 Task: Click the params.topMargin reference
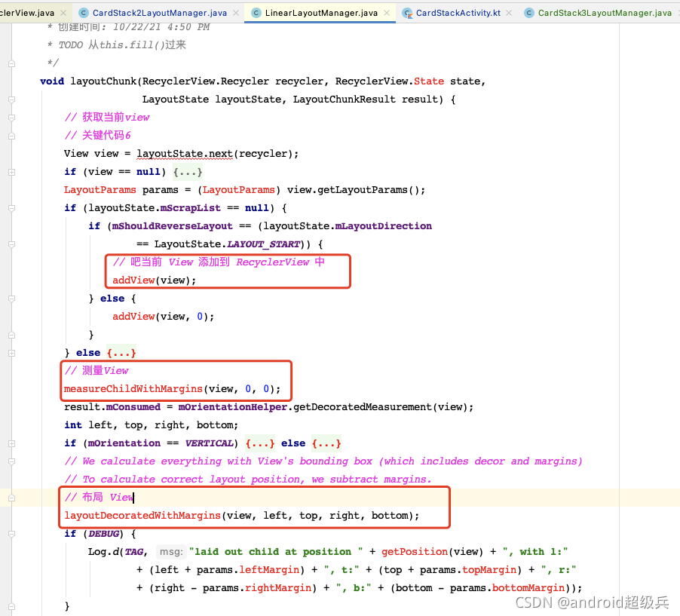[468, 569]
